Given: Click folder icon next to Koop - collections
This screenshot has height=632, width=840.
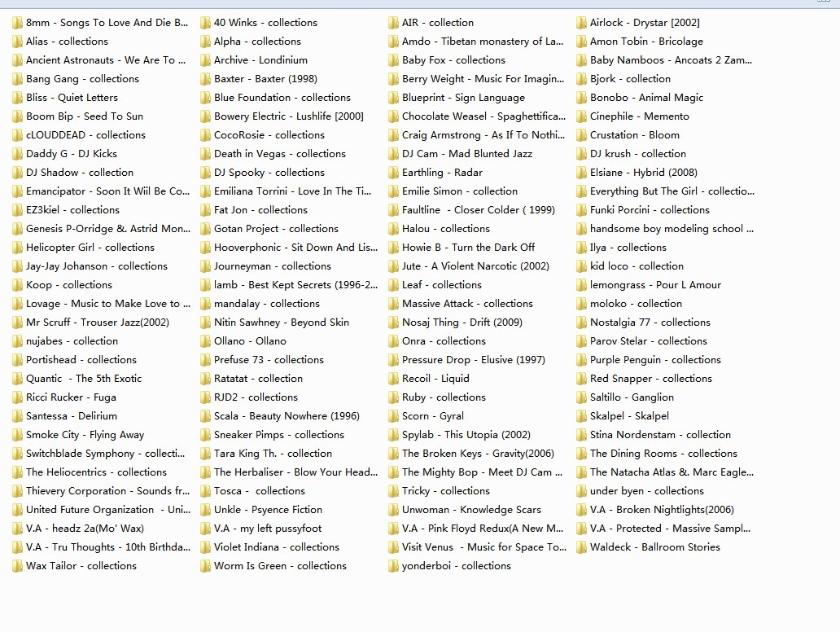Looking at the screenshot, I should click(x=17, y=284).
